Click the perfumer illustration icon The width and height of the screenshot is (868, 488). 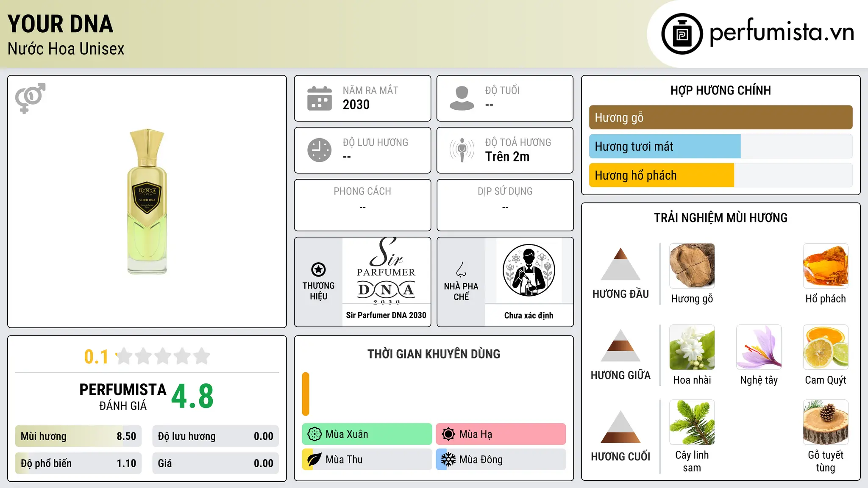(x=529, y=270)
